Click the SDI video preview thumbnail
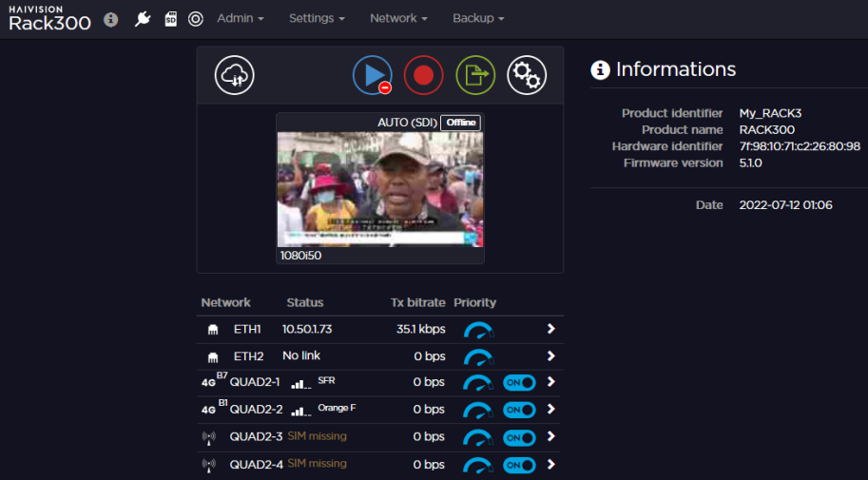Screen dimensions: 868x480 click(379, 189)
